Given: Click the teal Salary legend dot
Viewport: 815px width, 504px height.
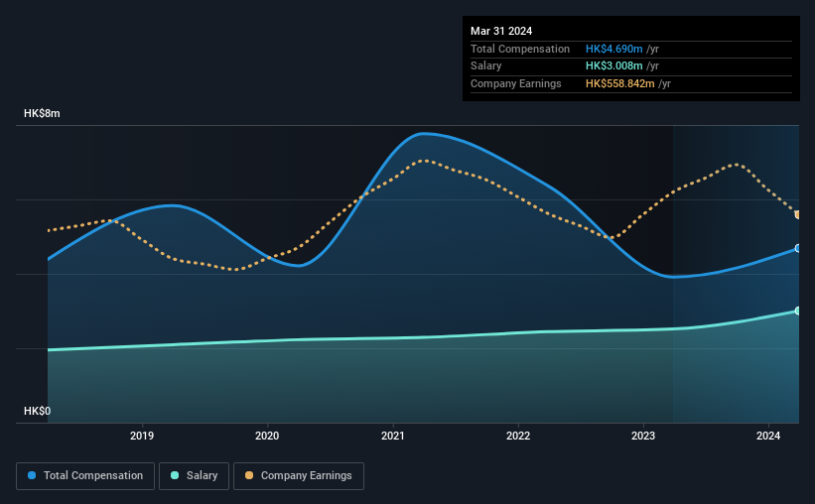Looking at the screenshot, I should [175, 475].
